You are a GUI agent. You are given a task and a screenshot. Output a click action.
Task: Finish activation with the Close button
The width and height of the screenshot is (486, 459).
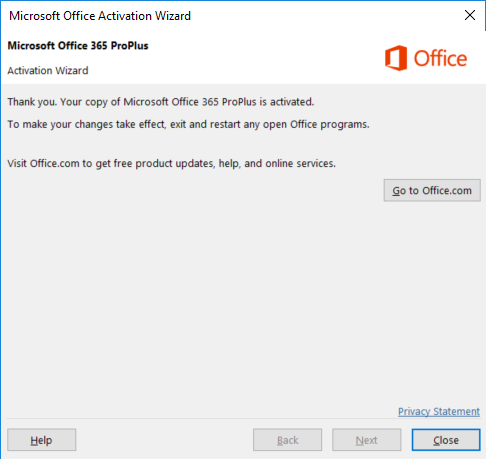(x=446, y=440)
